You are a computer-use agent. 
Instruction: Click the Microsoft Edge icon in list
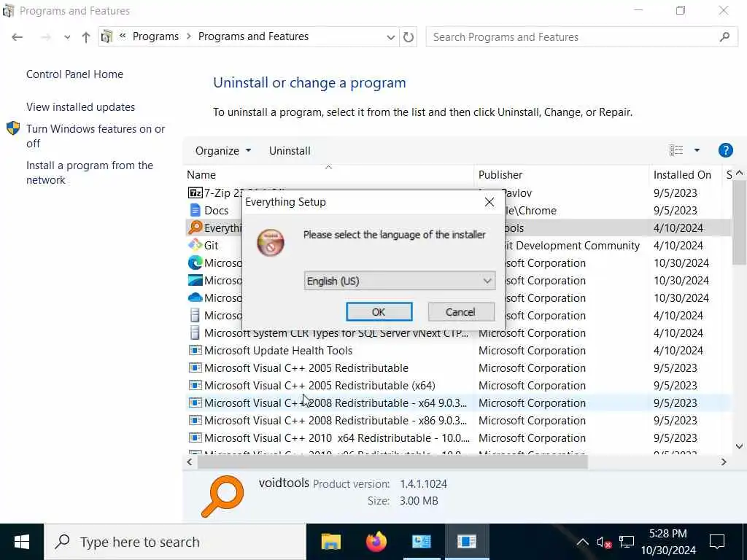(x=196, y=262)
